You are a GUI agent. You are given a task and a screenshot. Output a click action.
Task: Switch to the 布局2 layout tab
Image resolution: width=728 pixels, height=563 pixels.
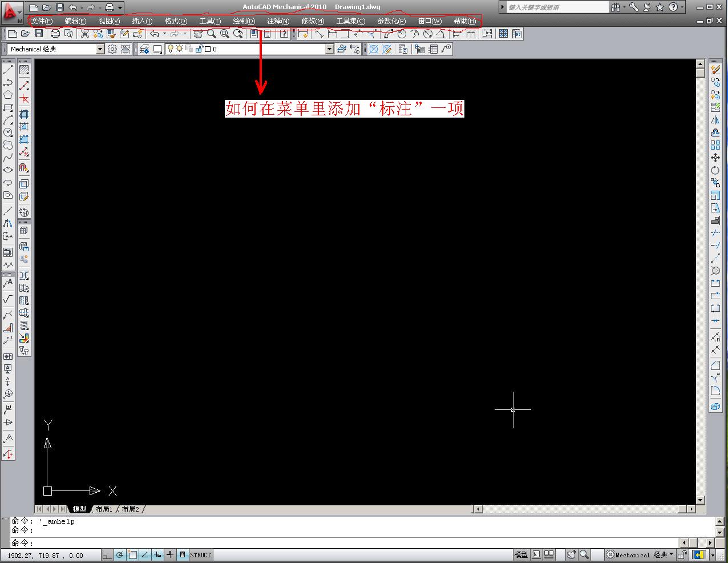(130, 509)
